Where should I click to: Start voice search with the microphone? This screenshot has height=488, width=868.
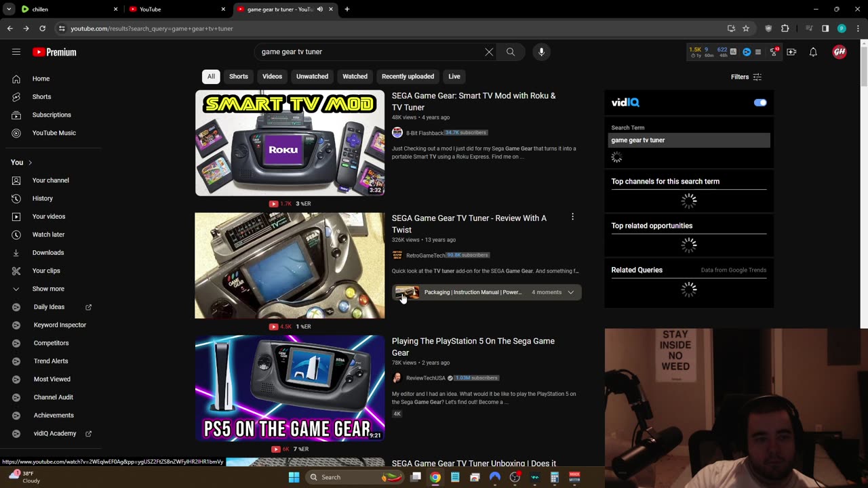[x=541, y=52]
